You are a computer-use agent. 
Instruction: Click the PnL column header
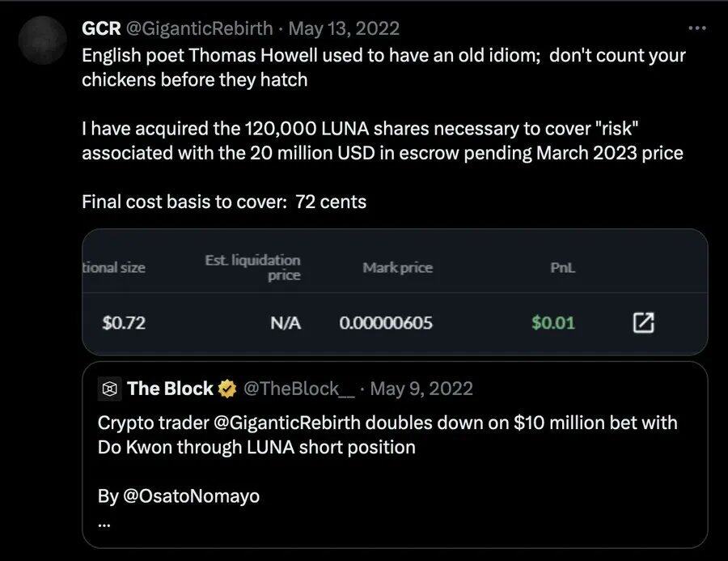(562, 268)
